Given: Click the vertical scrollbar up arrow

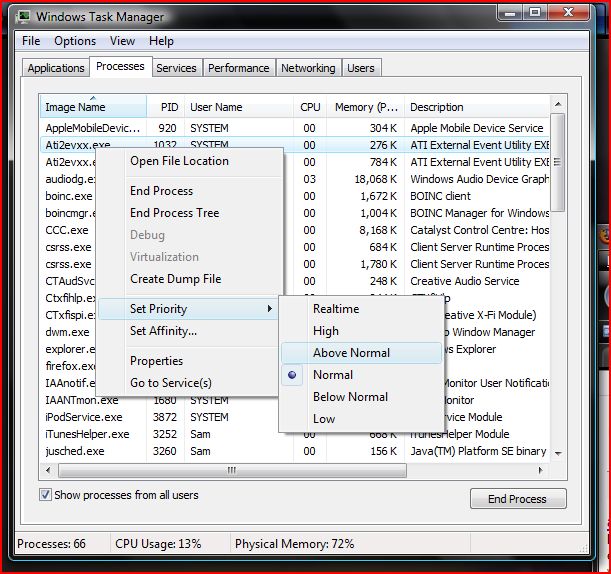Looking at the screenshot, I should click(558, 104).
